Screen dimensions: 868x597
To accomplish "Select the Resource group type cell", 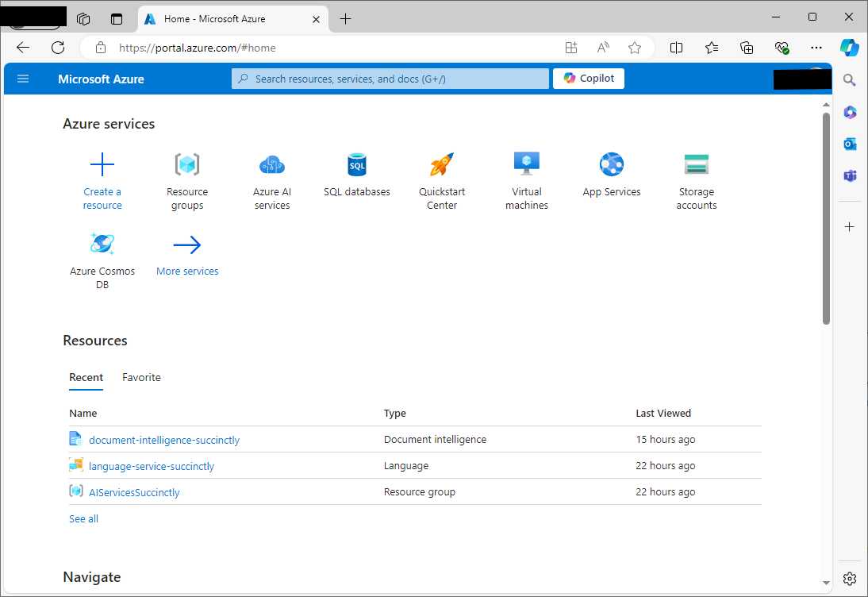I will [420, 491].
